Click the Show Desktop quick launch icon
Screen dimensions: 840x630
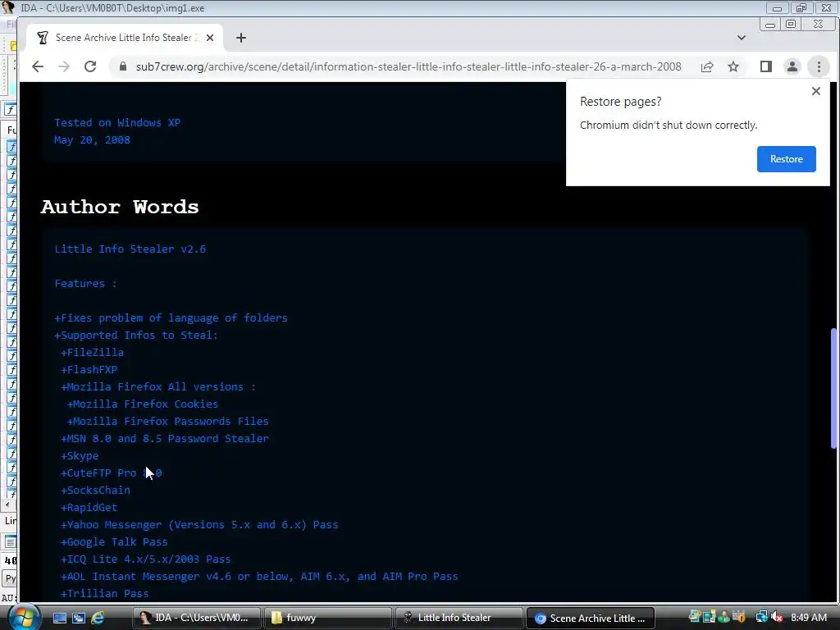point(59,618)
